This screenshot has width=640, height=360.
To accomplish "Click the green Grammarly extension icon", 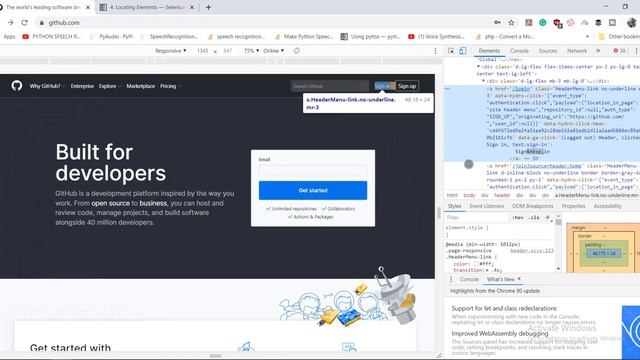I will [542, 22].
